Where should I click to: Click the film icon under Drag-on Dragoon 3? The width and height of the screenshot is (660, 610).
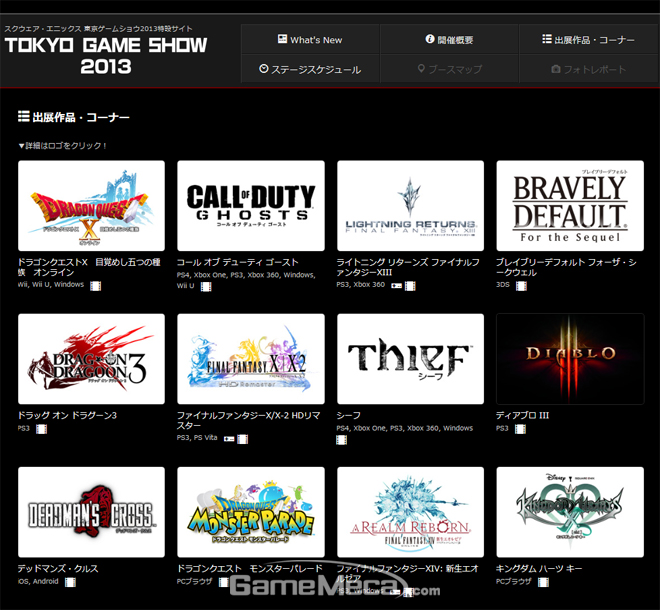[41, 428]
